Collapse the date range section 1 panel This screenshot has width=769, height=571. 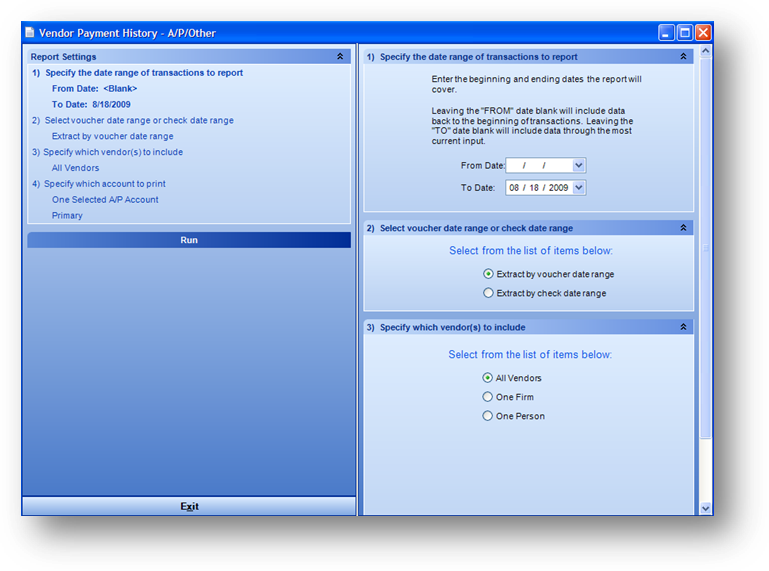[x=683, y=56]
